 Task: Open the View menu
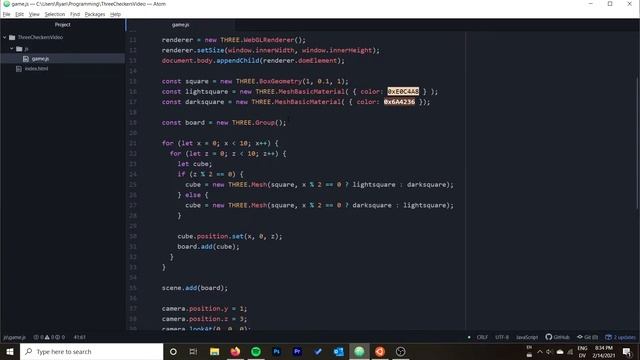[x=34, y=14]
